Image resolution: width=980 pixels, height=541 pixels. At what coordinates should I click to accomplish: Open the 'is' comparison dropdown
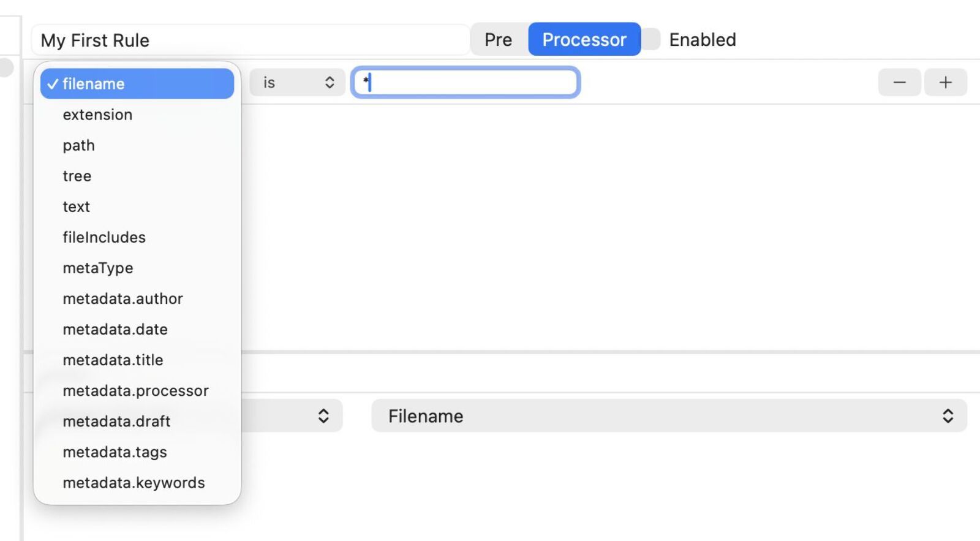coord(297,82)
